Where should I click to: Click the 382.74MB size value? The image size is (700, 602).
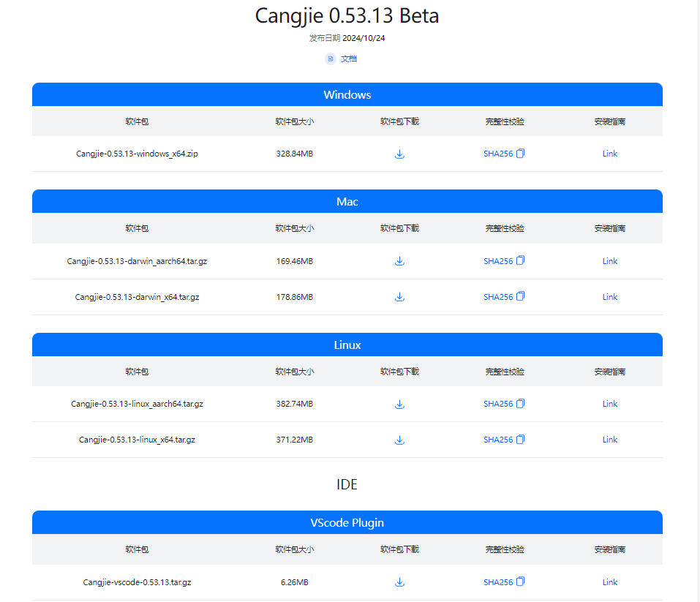[295, 404]
